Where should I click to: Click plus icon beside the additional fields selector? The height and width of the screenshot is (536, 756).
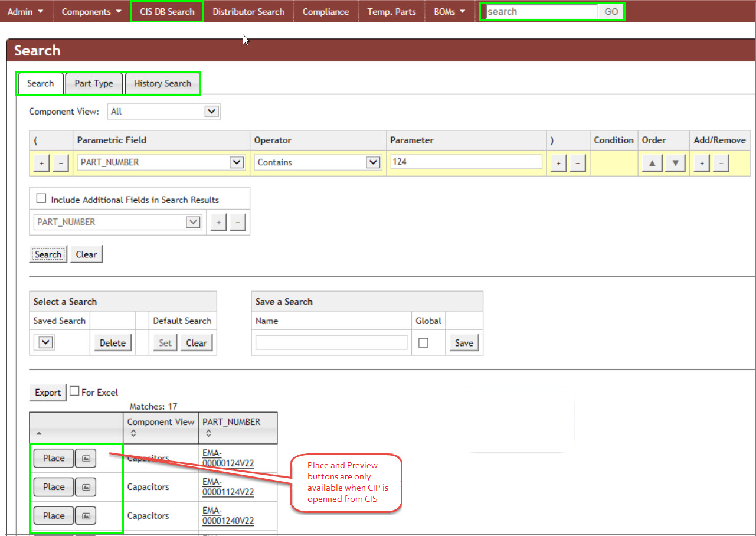(x=218, y=221)
